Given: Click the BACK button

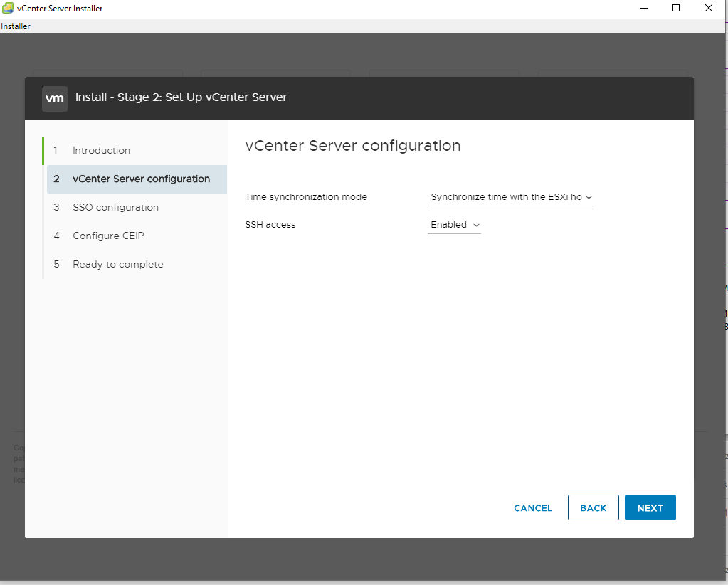Looking at the screenshot, I should [593, 507].
